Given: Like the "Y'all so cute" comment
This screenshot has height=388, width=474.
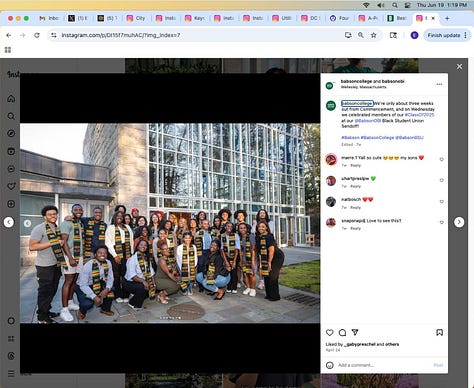Looking at the screenshot, I should pyautogui.click(x=441, y=159).
